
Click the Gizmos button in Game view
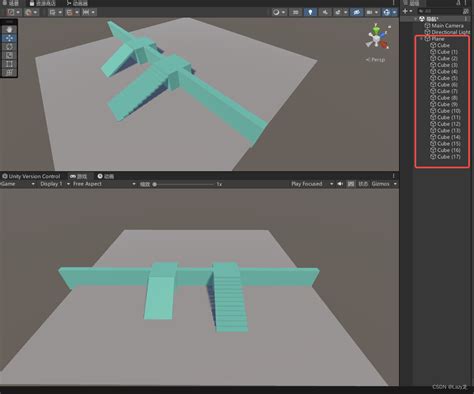380,184
